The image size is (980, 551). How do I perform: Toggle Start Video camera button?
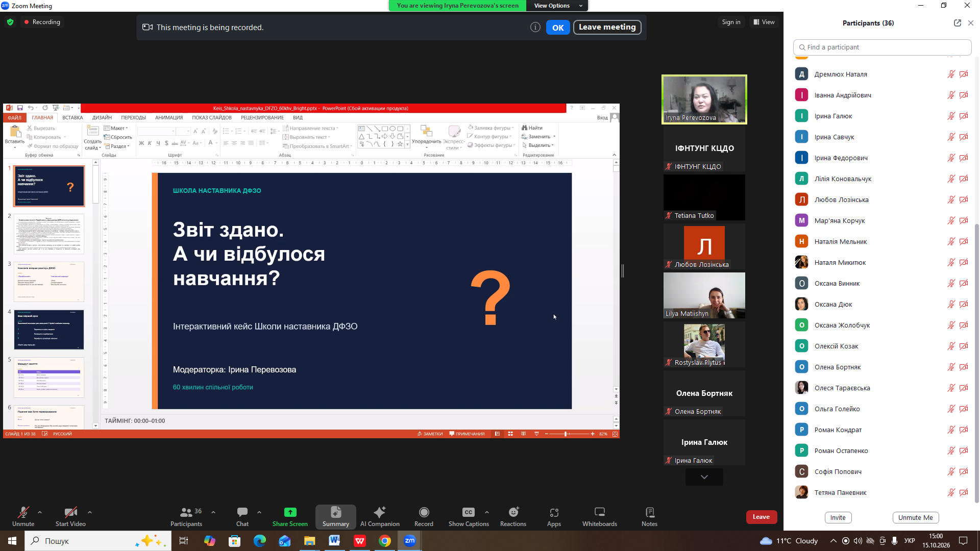tap(70, 516)
